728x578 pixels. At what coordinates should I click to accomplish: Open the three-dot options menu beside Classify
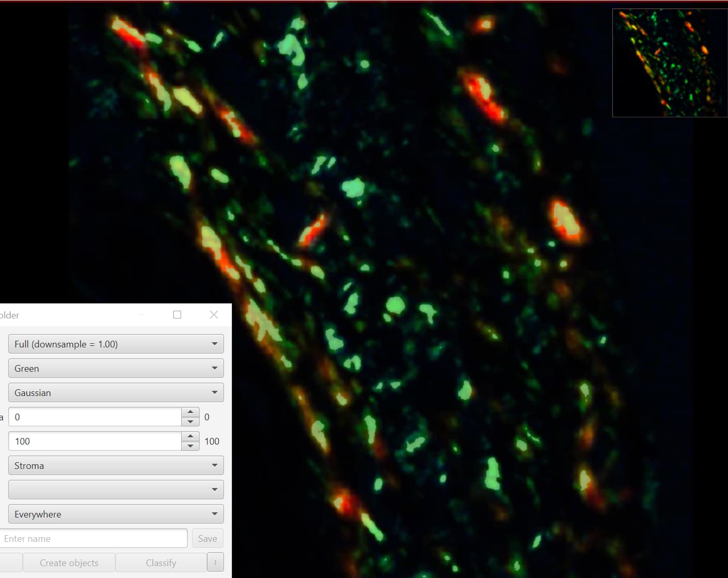pos(216,562)
